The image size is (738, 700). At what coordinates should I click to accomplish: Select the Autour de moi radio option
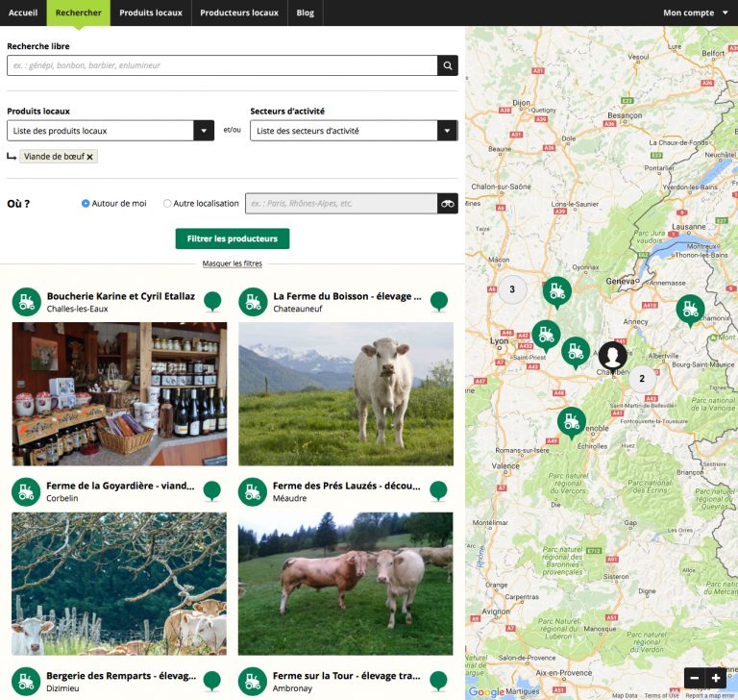pos(86,204)
